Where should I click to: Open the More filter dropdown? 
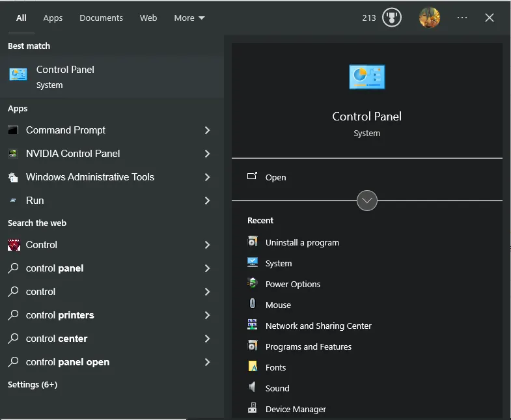189,18
